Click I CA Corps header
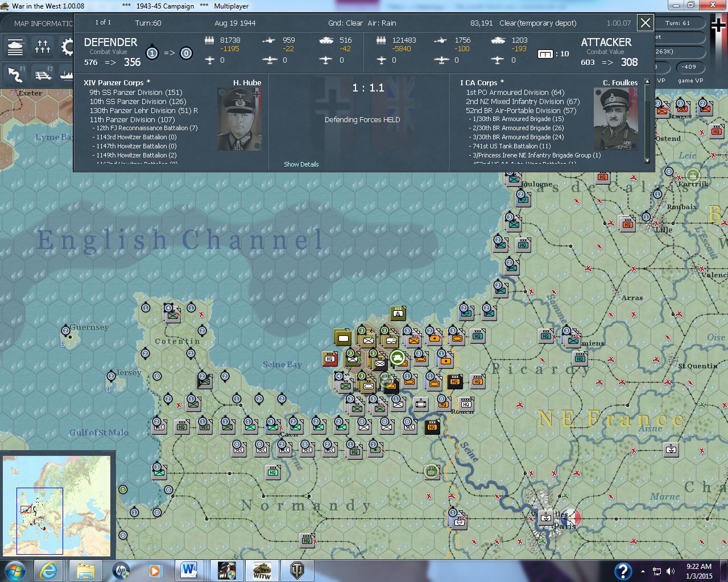This screenshot has width=728, height=582. coord(482,82)
